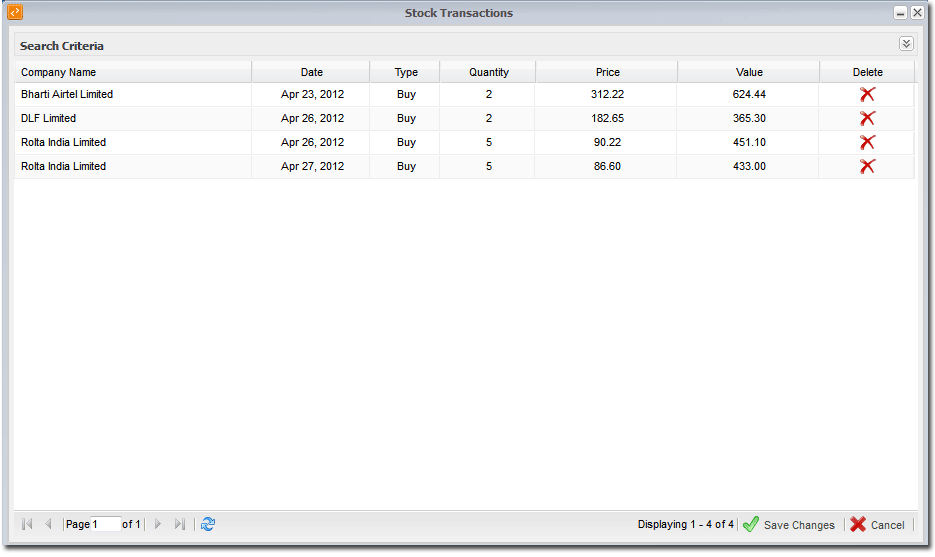
Task: Go to the last page
Action: 179,524
